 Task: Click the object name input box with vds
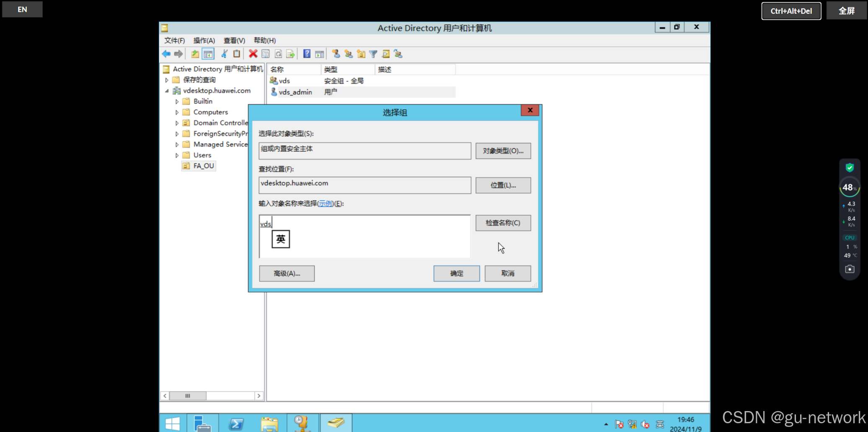(365, 237)
